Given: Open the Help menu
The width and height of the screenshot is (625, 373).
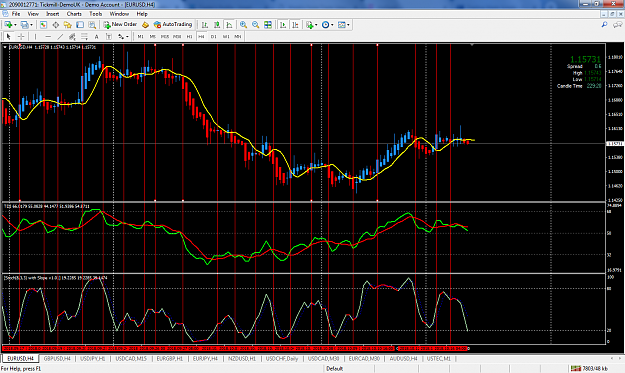Looking at the screenshot, I should coord(142,14).
